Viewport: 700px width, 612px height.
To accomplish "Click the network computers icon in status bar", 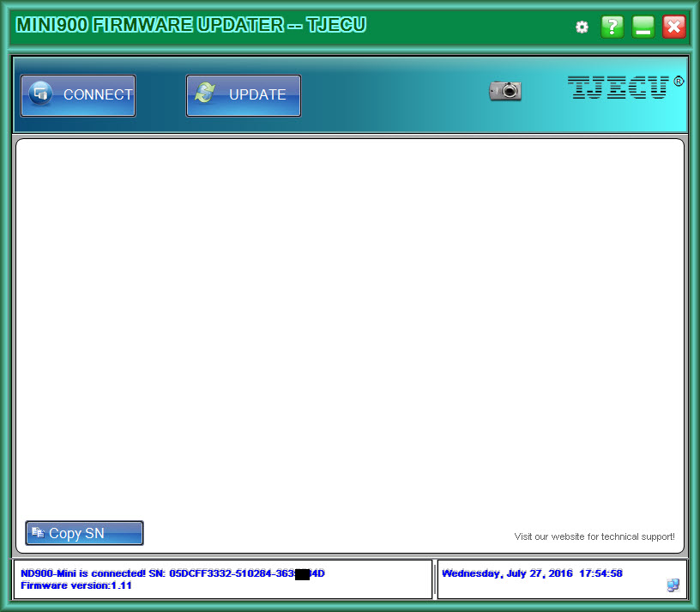I will tap(673, 585).
